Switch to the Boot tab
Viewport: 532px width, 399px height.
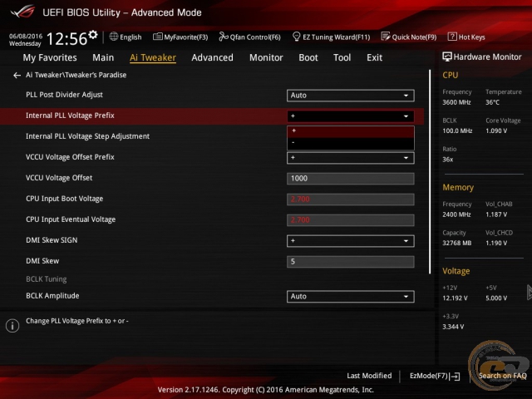(x=308, y=57)
